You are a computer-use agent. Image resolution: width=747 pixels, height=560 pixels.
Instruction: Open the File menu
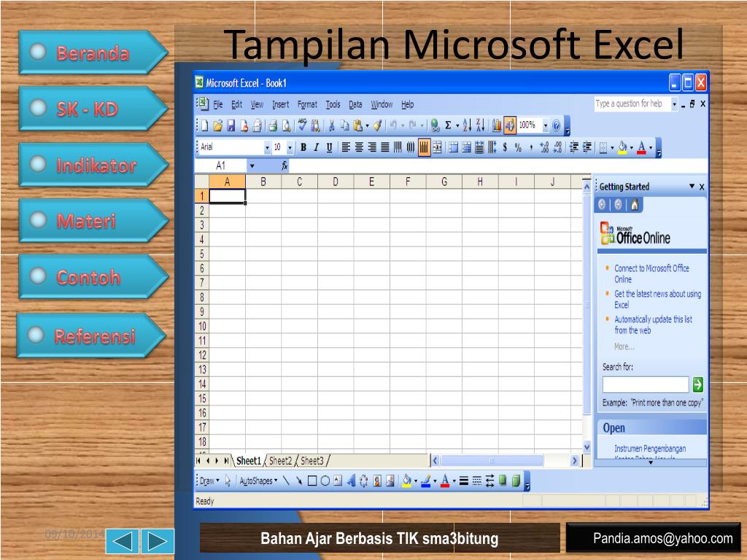[217, 104]
